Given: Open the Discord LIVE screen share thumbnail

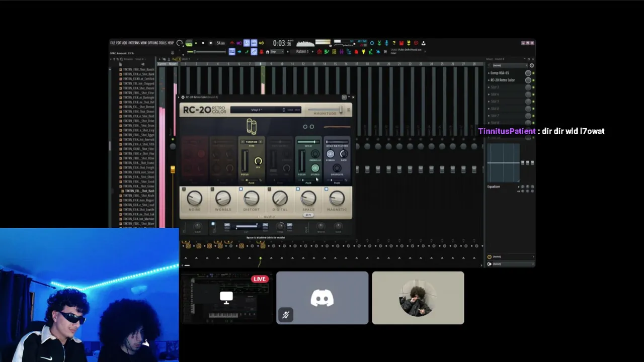Looking at the screenshot, I should (226, 298).
